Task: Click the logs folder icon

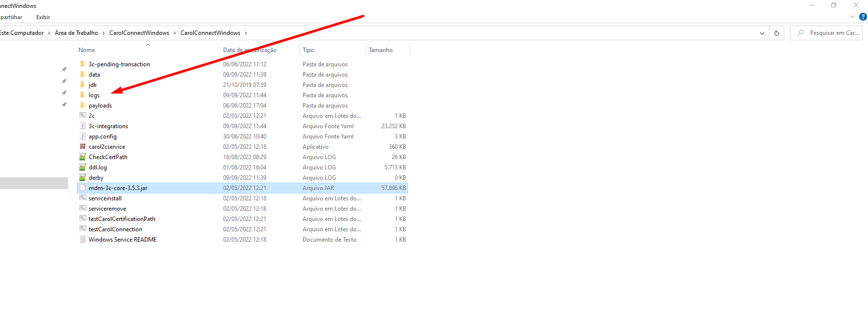Action: (x=82, y=95)
